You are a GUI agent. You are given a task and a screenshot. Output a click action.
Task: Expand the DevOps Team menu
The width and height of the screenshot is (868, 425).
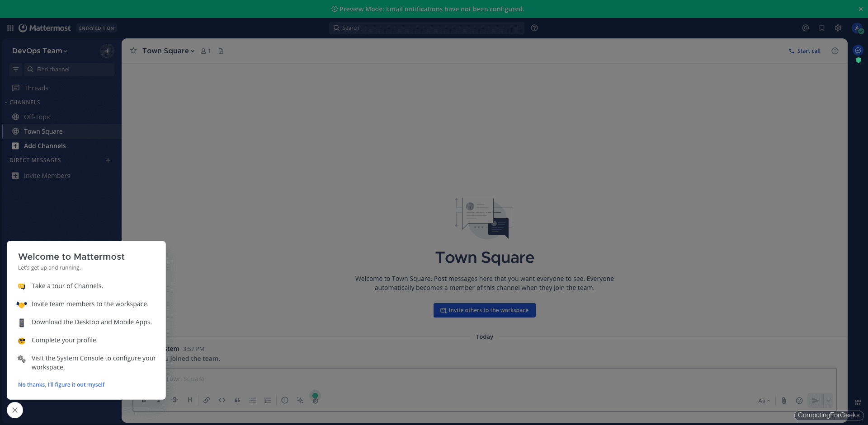[x=40, y=51]
